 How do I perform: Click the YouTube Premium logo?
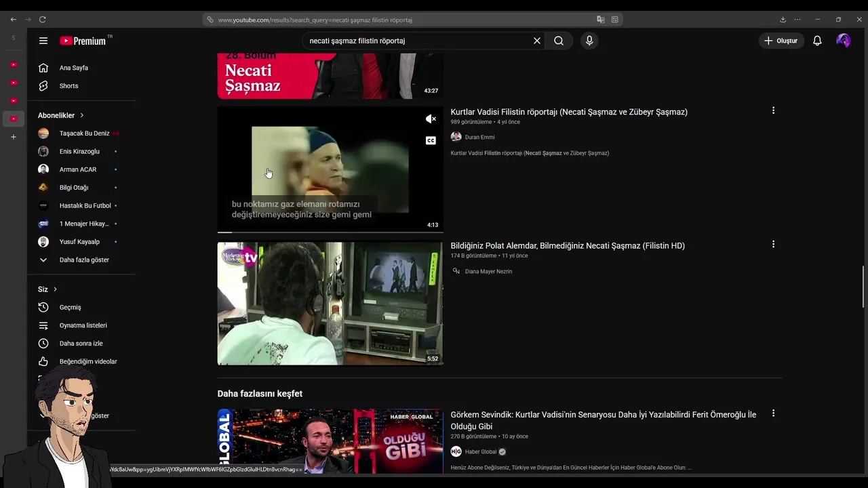(83, 41)
